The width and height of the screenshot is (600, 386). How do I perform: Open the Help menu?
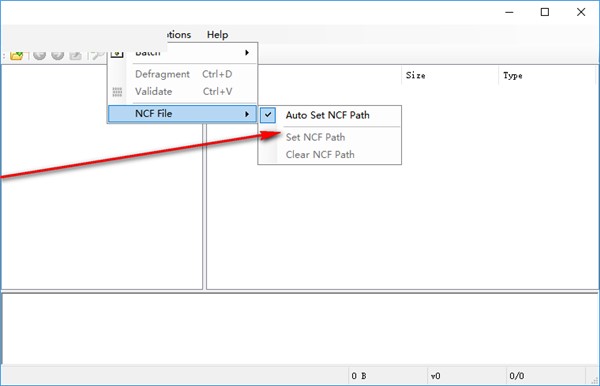click(217, 34)
